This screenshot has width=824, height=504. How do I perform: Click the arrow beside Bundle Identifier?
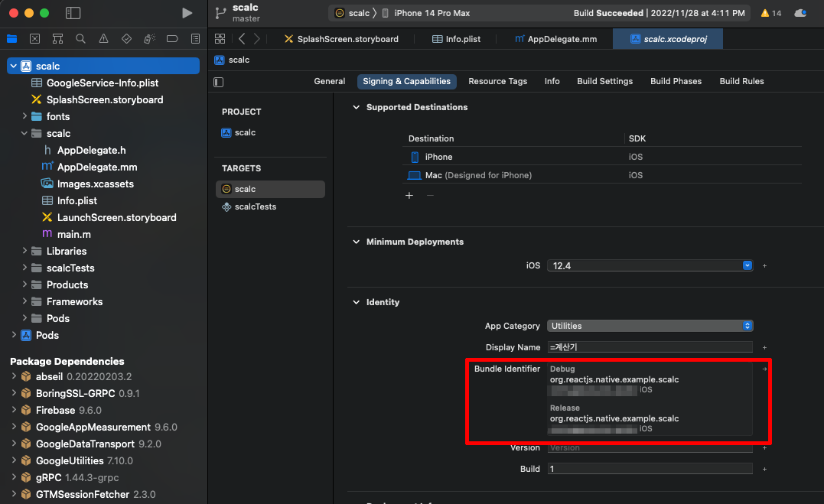764,369
